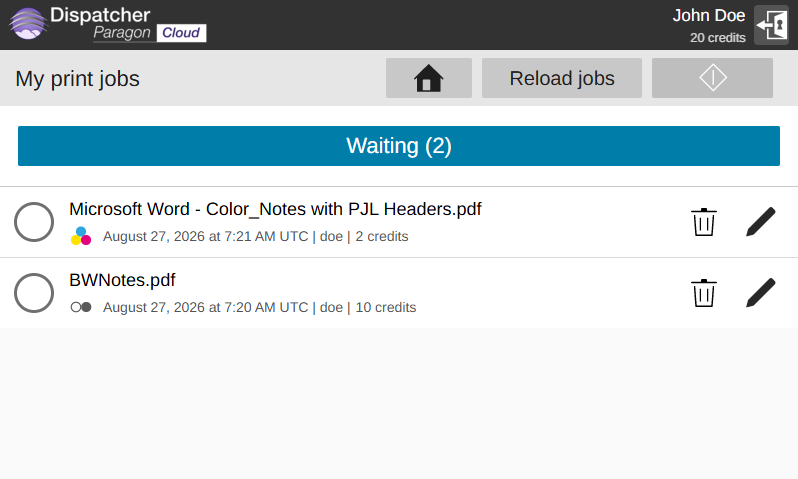
Task: Click the diamond start print button
Action: (712, 78)
